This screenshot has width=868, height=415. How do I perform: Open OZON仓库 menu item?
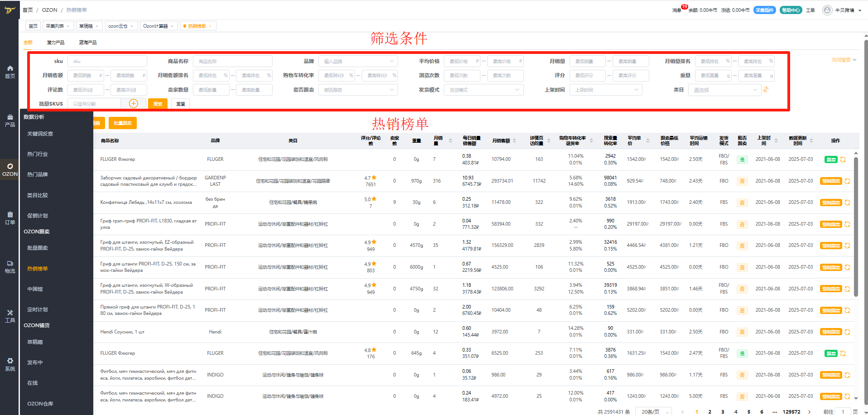coord(40,404)
